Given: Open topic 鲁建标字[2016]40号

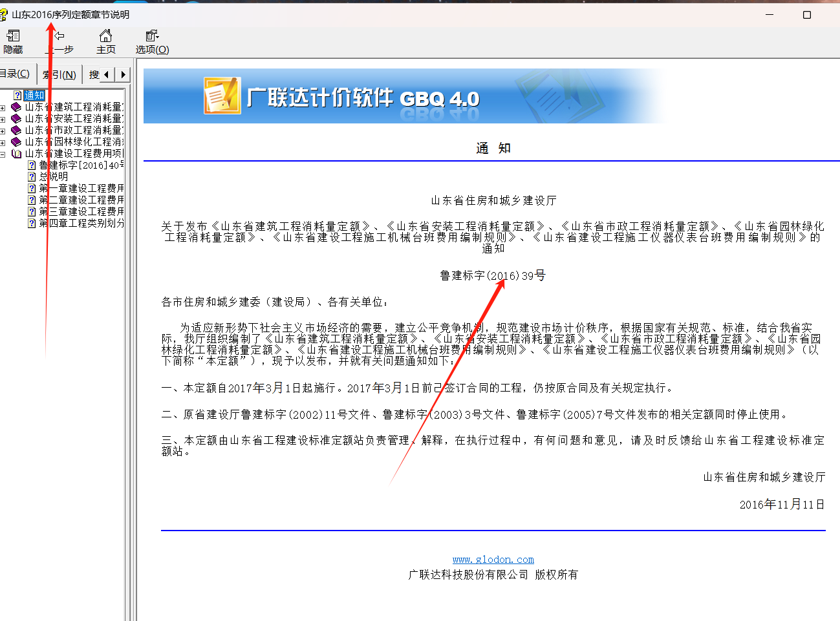Looking at the screenshot, I should 81,165.
